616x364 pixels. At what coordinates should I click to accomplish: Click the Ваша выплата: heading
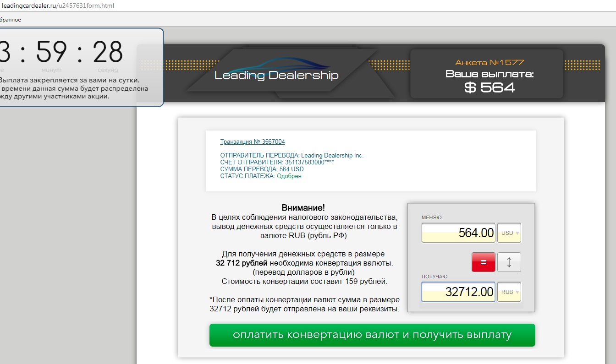pyautogui.click(x=489, y=74)
